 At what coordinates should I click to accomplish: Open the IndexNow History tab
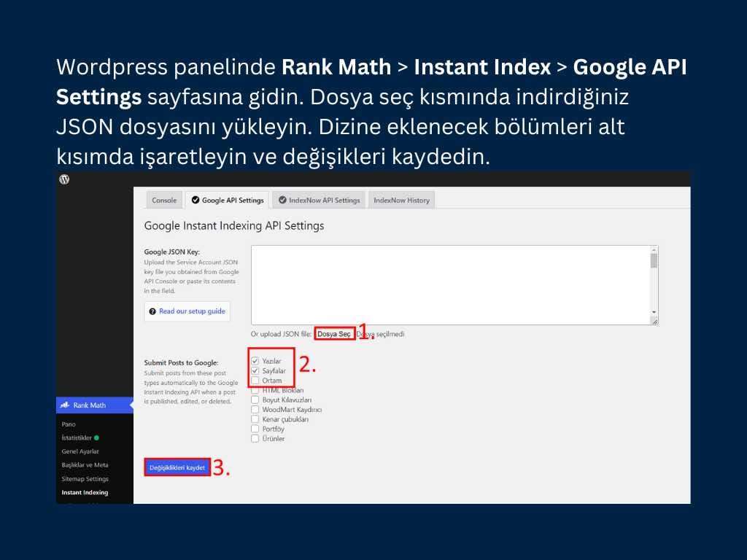(x=401, y=200)
